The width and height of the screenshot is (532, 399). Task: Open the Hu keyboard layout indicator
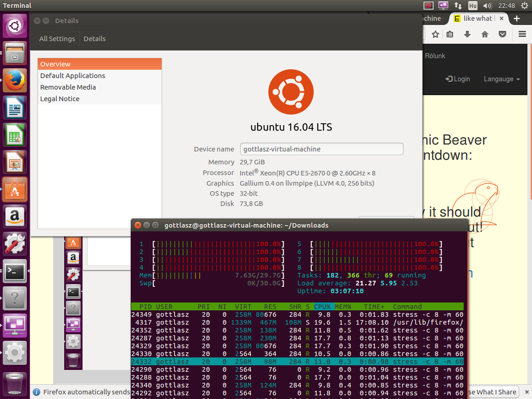(x=472, y=6)
